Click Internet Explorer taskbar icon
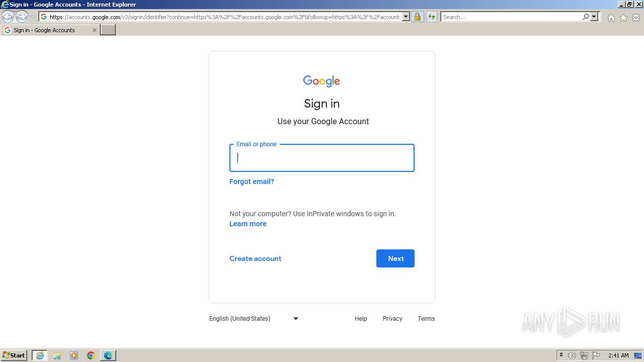This screenshot has width=644, height=362. point(40,355)
